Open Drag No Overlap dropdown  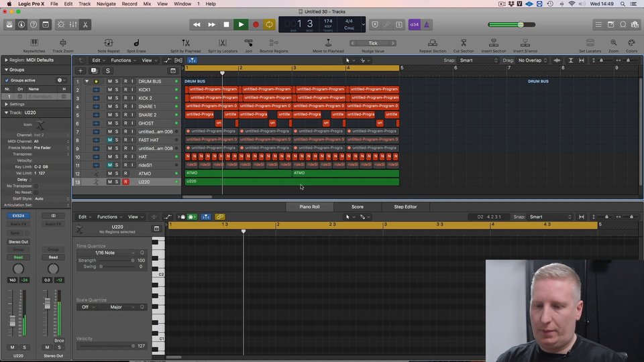pos(532,60)
